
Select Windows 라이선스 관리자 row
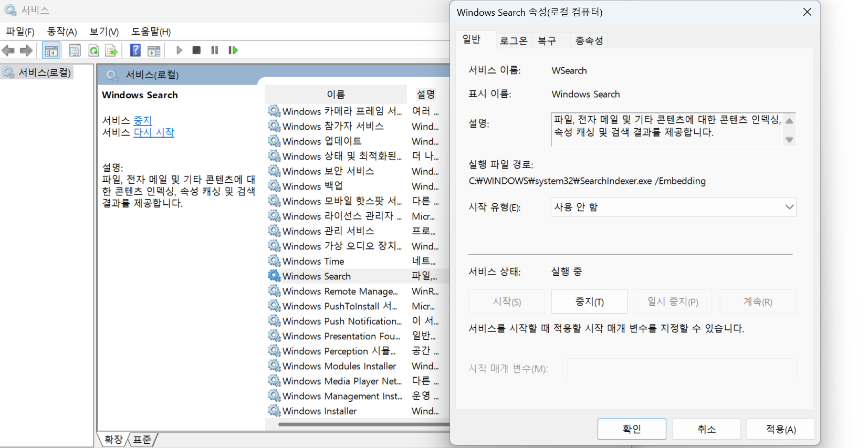point(358,216)
